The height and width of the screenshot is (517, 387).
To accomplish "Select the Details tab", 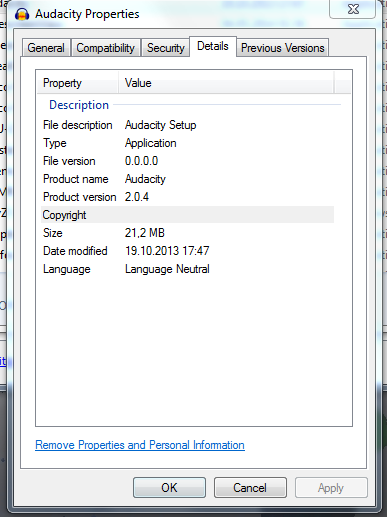I will (213, 46).
